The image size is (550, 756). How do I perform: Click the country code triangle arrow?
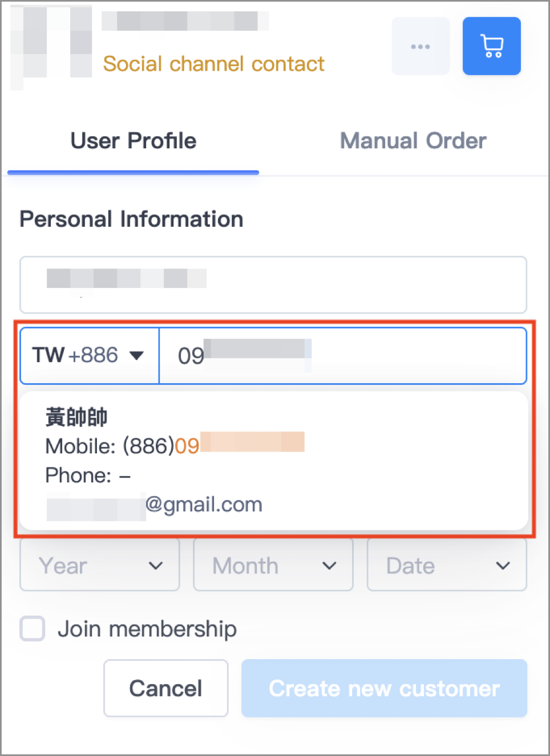pyautogui.click(x=136, y=356)
